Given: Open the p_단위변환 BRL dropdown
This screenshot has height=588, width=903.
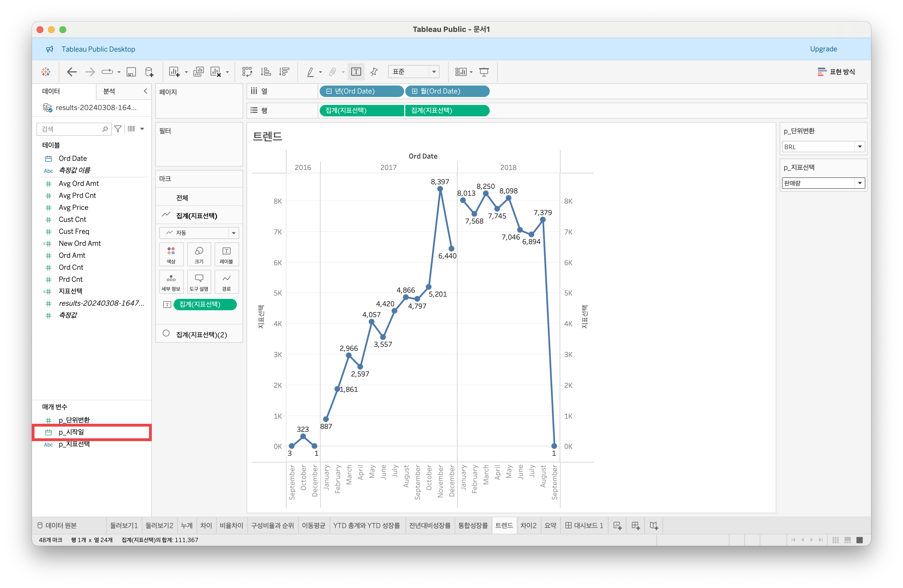Looking at the screenshot, I should point(859,147).
